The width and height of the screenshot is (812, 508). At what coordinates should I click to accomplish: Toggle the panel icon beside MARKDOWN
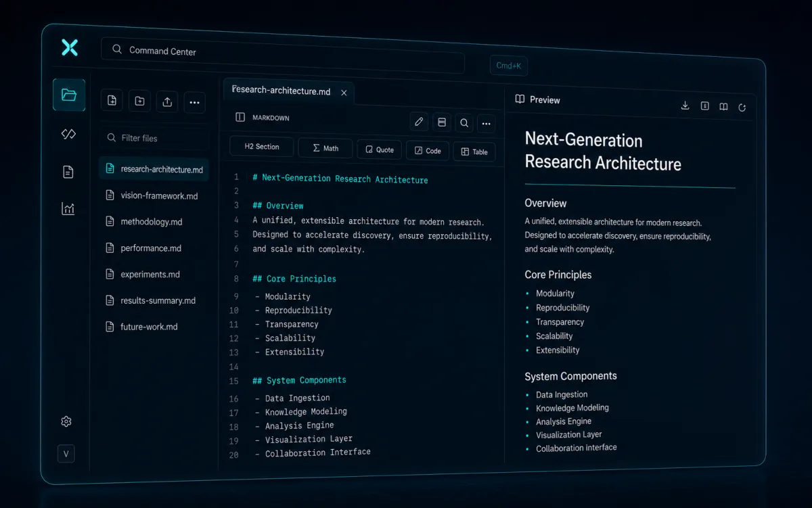[240, 117]
